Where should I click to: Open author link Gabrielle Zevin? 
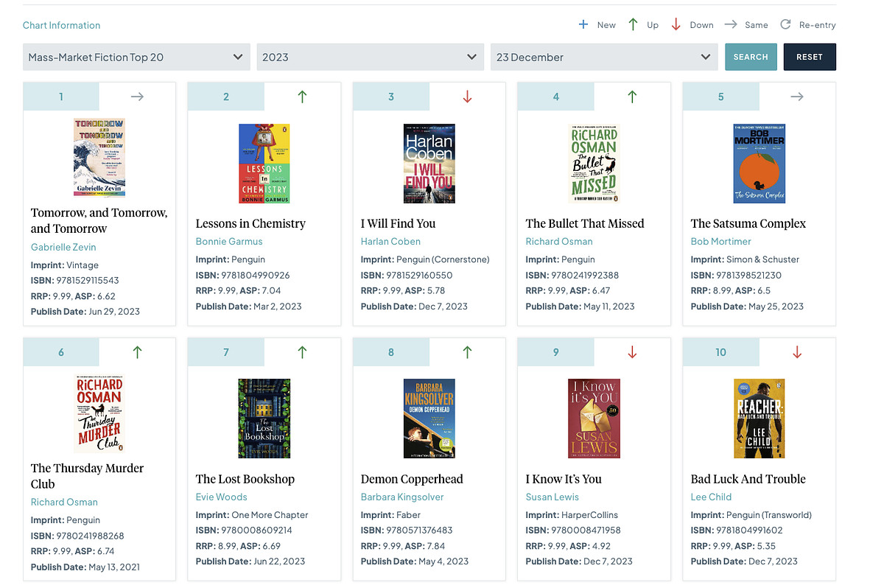pos(63,248)
